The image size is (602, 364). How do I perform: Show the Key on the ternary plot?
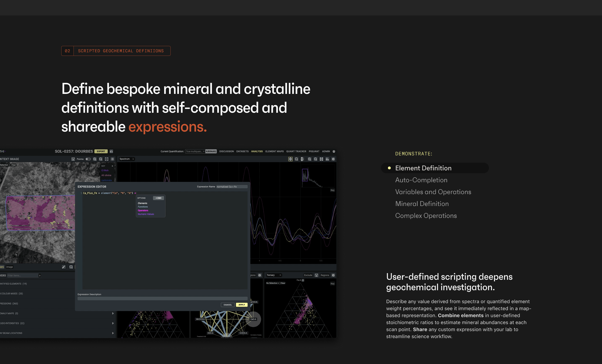point(333,284)
